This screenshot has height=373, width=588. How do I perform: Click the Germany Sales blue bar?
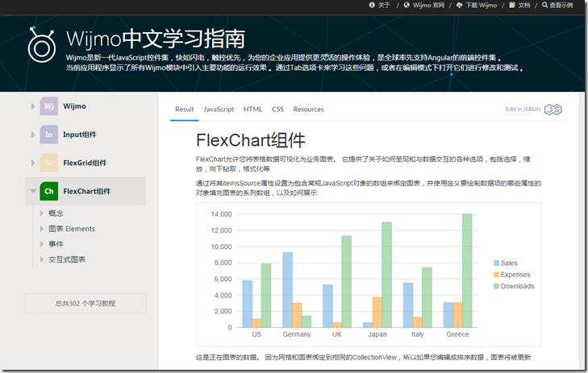pyautogui.click(x=287, y=290)
